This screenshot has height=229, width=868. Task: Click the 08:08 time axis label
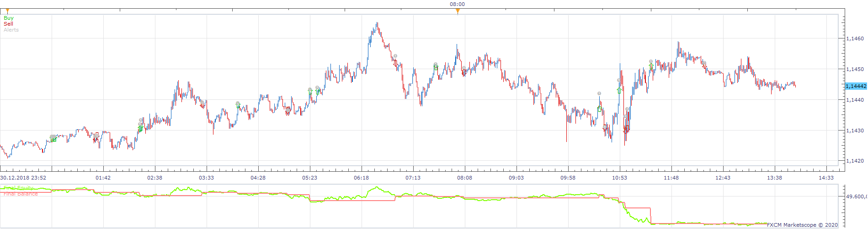464,178
